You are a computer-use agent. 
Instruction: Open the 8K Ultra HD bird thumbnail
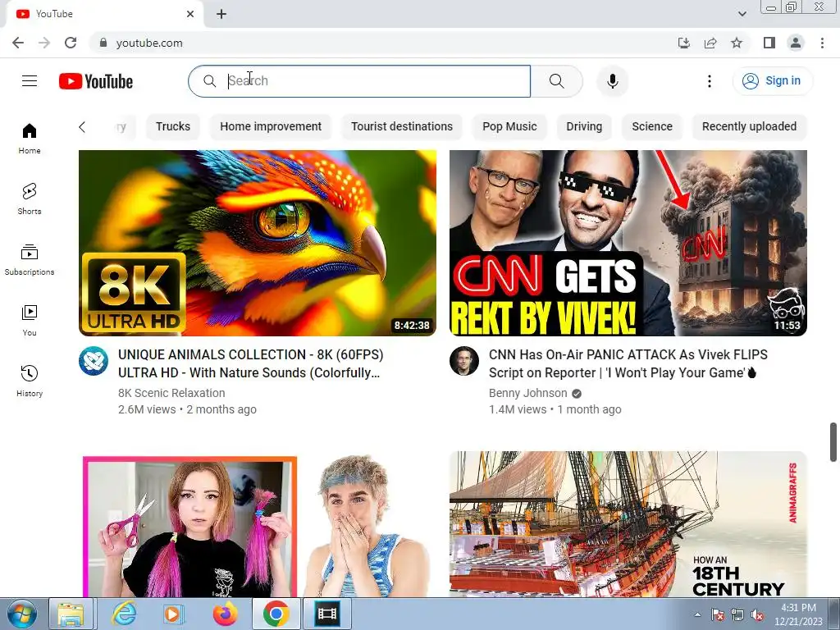[258, 243]
